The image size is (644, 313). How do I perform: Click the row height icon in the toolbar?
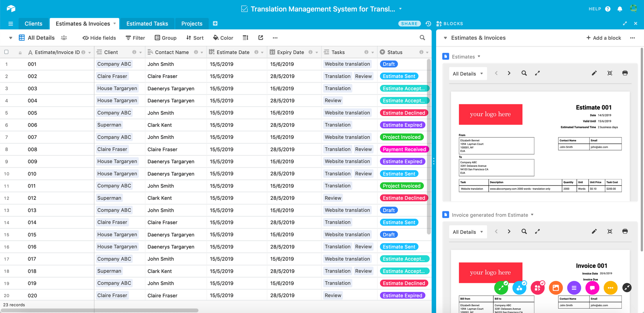click(x=245, y=38)
